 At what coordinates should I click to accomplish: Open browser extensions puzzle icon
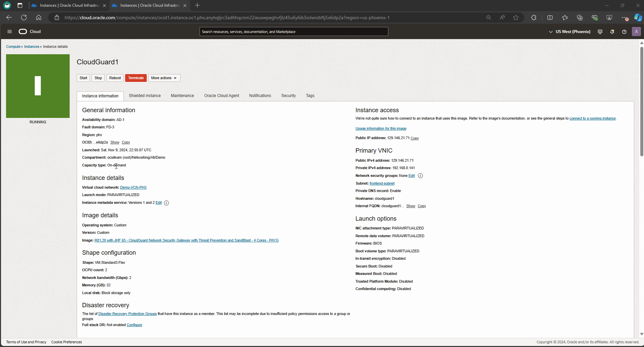[x=534, y=18]
